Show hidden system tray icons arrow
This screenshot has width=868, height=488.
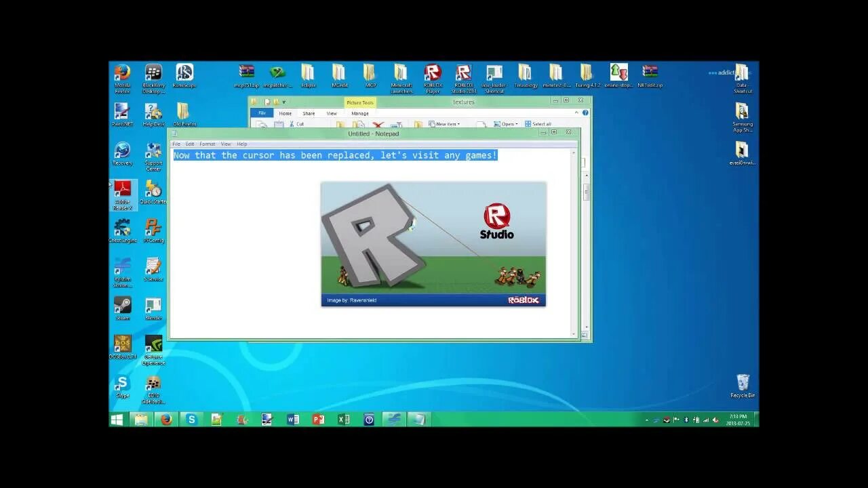tap(647, 420)
